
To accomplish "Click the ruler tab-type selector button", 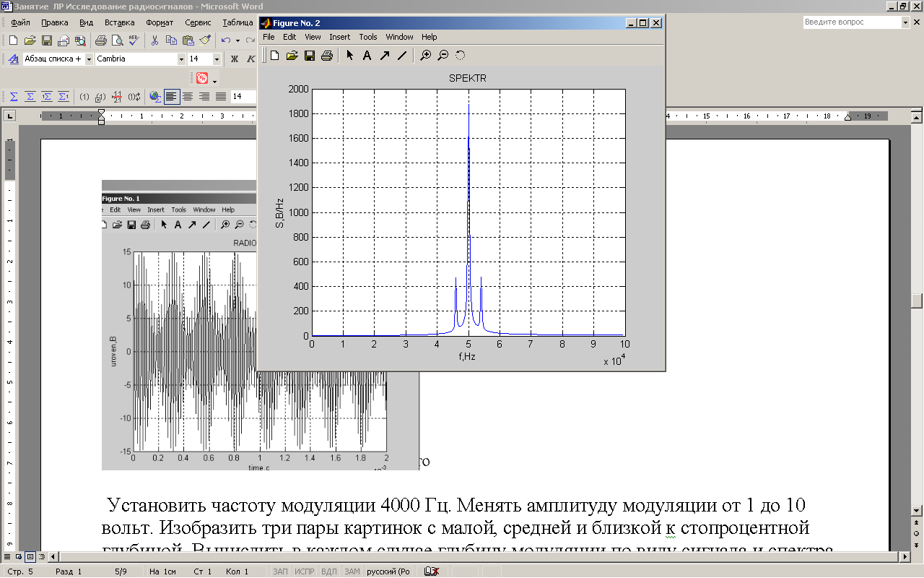I will [x=9, y=116].
